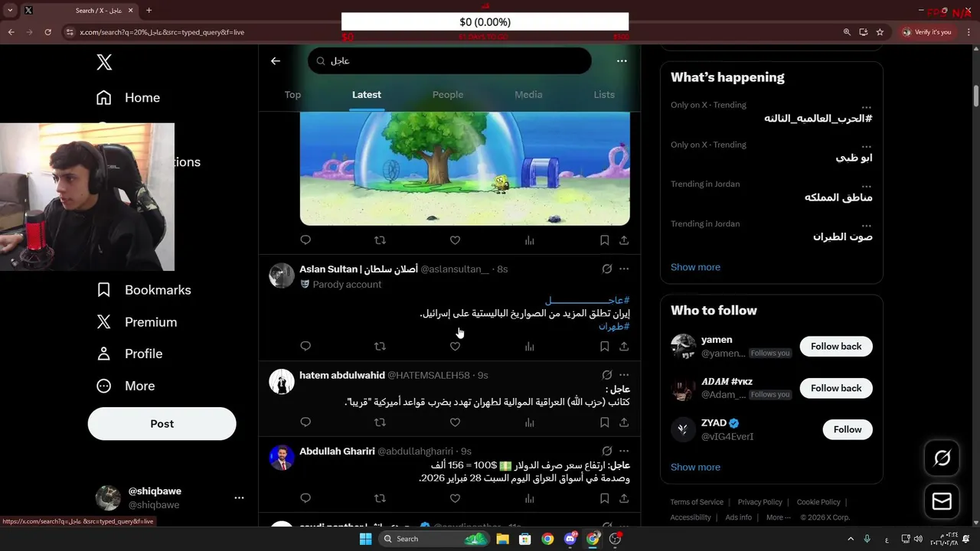Click the taskbar Search box
The height and width of the screenshot is (551, 980).
[x=435, y=539]
